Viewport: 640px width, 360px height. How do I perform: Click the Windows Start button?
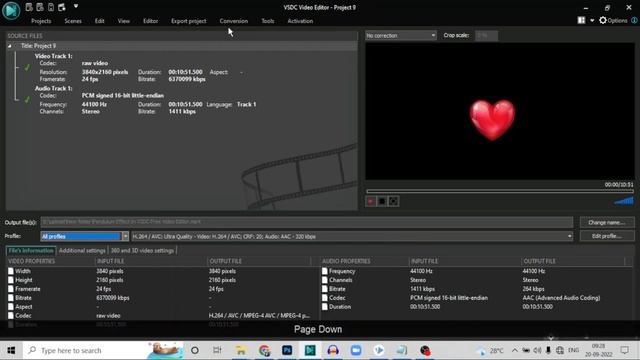tap(11, 350)
